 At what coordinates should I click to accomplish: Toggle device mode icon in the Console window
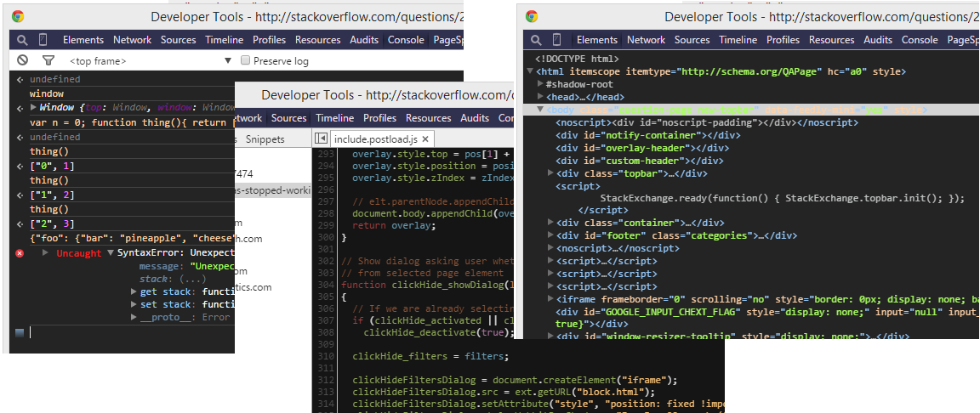[43, 40]
